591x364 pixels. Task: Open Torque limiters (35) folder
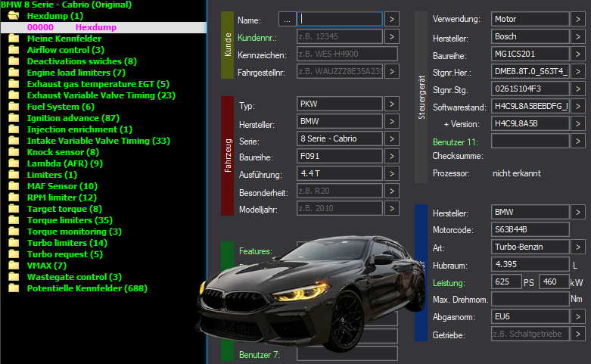point(70,220)
